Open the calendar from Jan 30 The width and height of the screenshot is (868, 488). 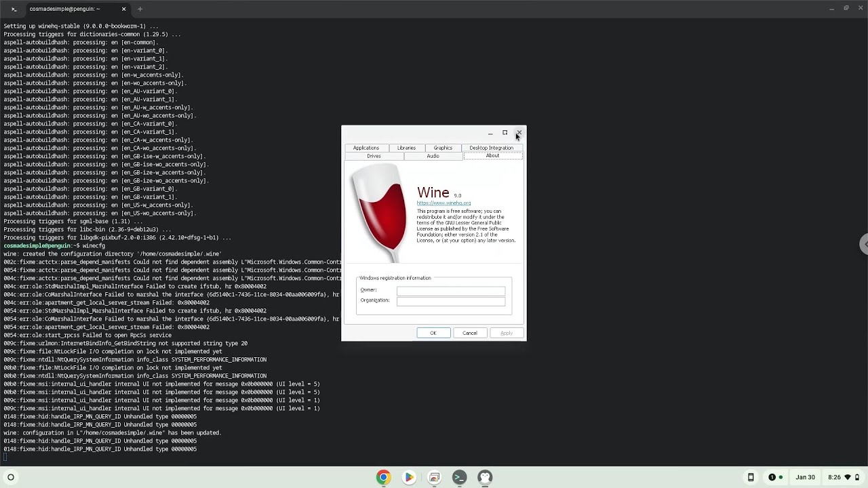pyautogui.click(x=806, y=477)
